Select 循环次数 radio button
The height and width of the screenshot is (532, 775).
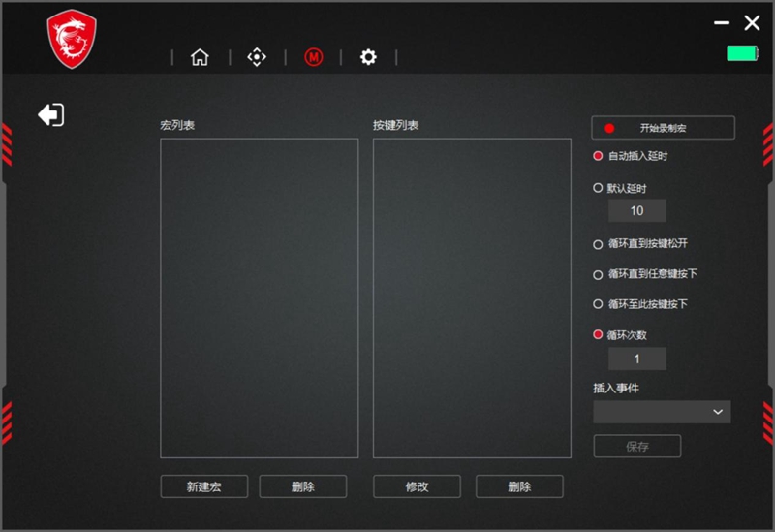tap(598, 334)
